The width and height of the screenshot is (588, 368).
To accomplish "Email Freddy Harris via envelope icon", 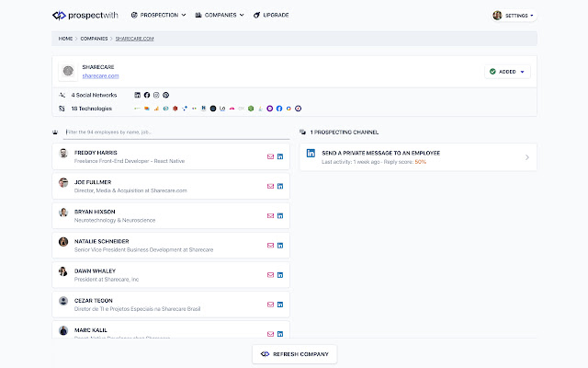I will point(270,156).
